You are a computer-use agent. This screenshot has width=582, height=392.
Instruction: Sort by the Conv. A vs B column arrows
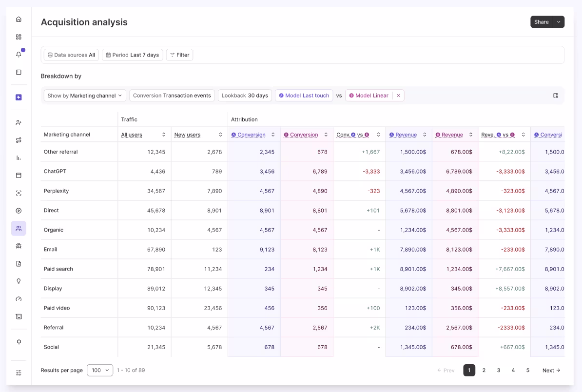pyautogui.click(x=379, y=135)
